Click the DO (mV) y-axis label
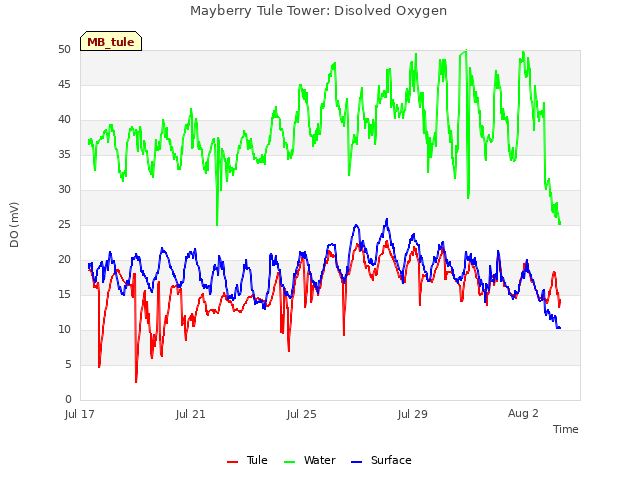 14,224
